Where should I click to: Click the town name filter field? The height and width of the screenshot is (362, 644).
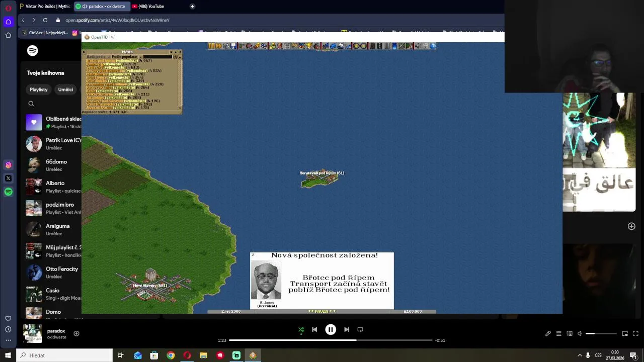point(158,57)
